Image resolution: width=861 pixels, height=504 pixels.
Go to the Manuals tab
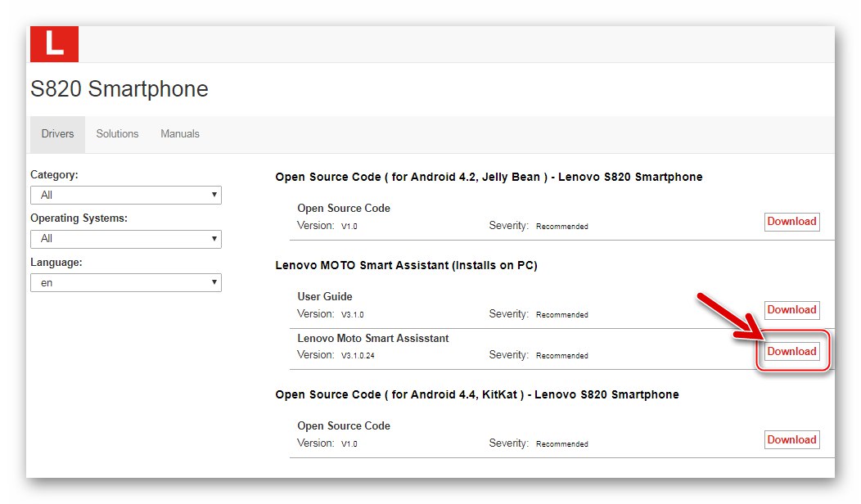(180, 133)
